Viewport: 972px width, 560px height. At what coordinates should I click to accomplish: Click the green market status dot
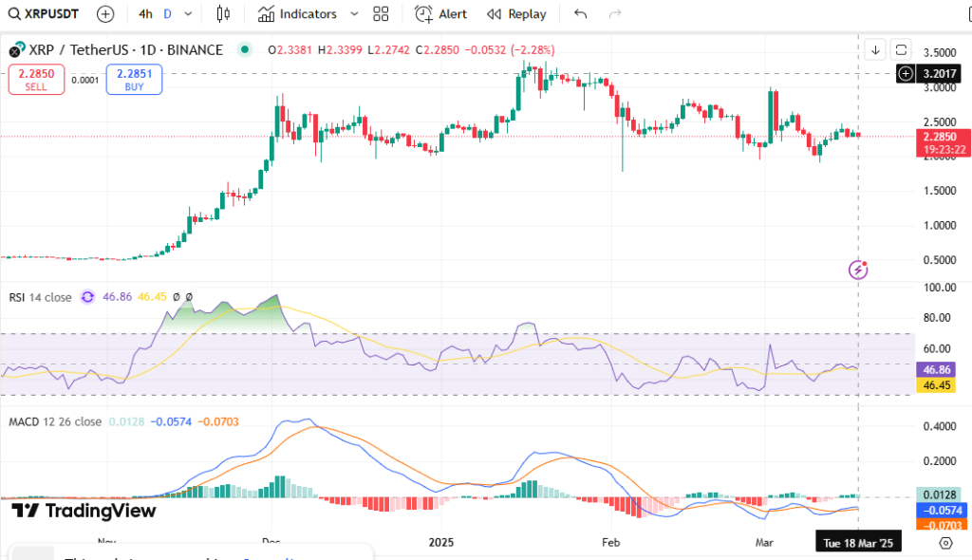(x=245, y=49)
